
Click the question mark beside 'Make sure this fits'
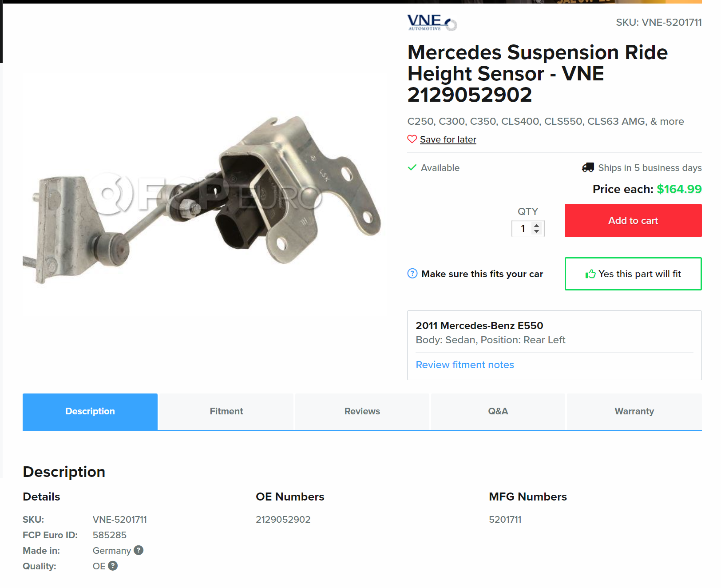click(412, 274)
